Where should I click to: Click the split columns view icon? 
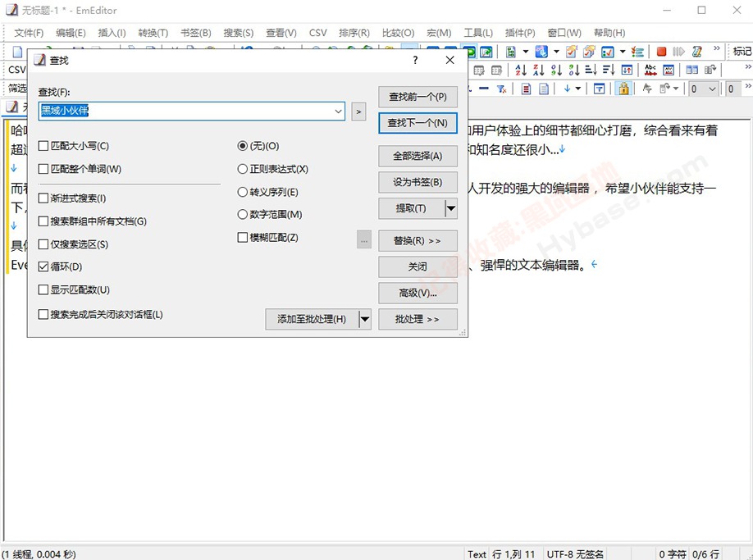point(692,70)
